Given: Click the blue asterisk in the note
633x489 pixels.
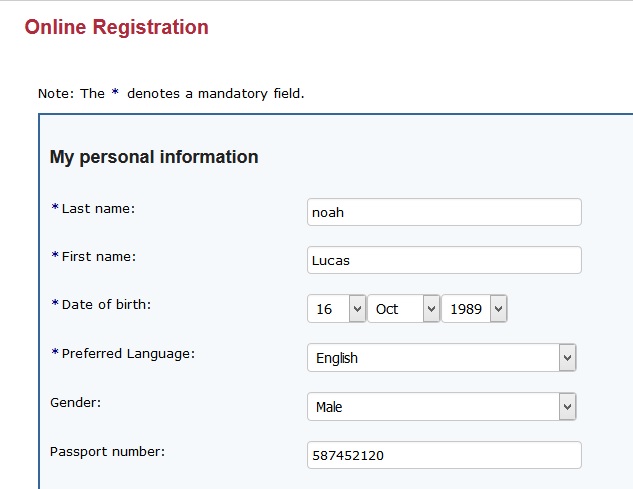Looking at the screenshot, I should (115, 93).
